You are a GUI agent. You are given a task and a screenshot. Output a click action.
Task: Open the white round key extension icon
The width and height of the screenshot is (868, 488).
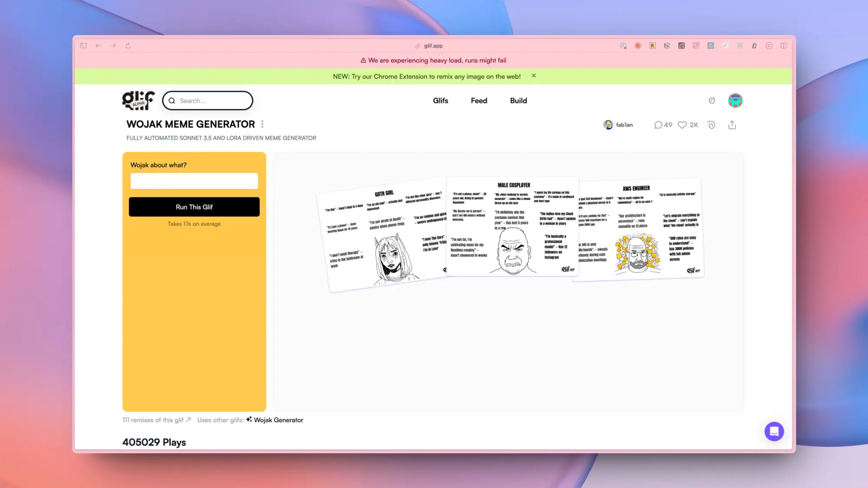tap(725, 46)
